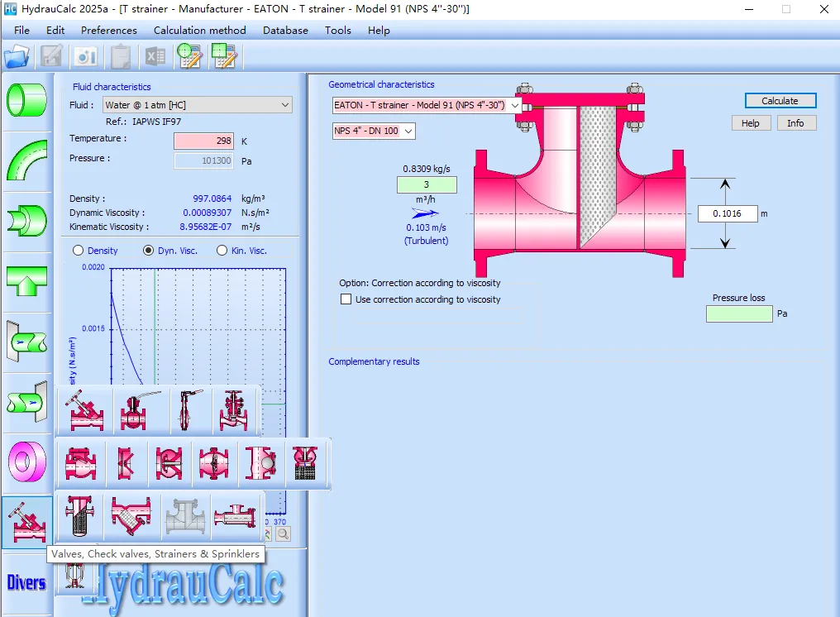Choose the inline horizontal strainer icon

236,516
